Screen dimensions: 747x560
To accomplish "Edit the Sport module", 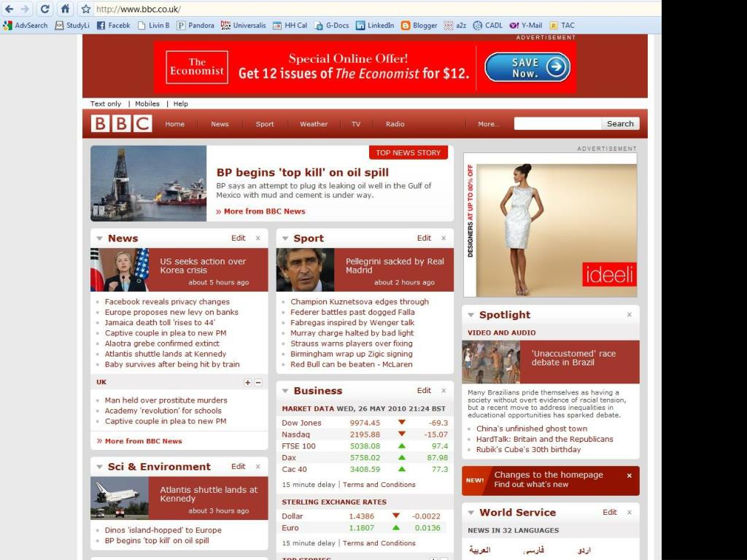I will click(424, 238).
